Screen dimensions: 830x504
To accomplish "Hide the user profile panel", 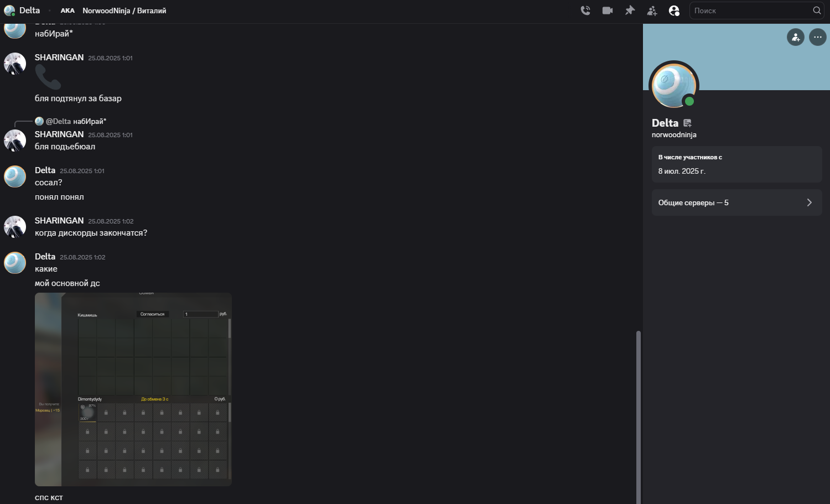I will coord(674,11).
